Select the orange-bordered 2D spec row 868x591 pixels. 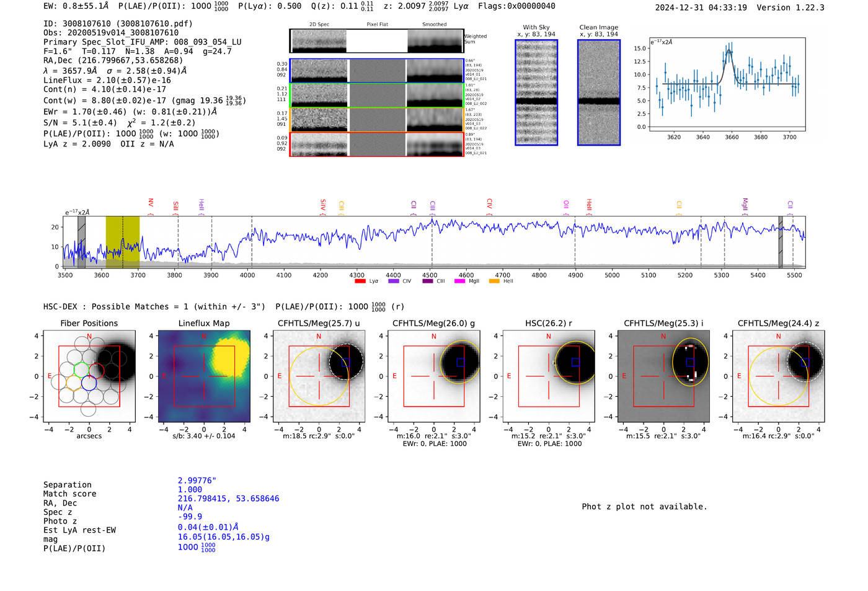point(376,120)
